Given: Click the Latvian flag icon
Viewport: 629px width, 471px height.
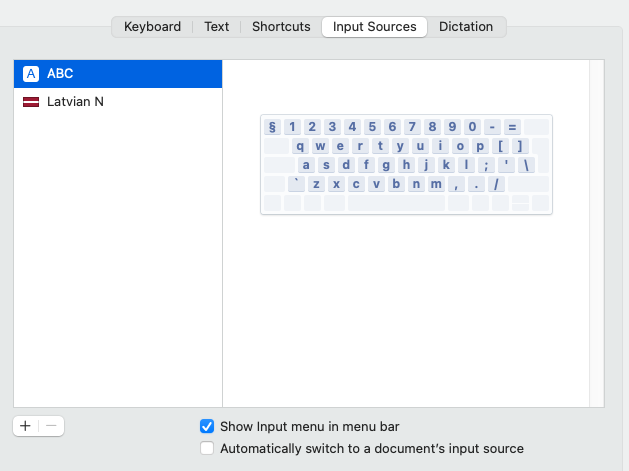Looking at the screenshot, I should point(31,102).
